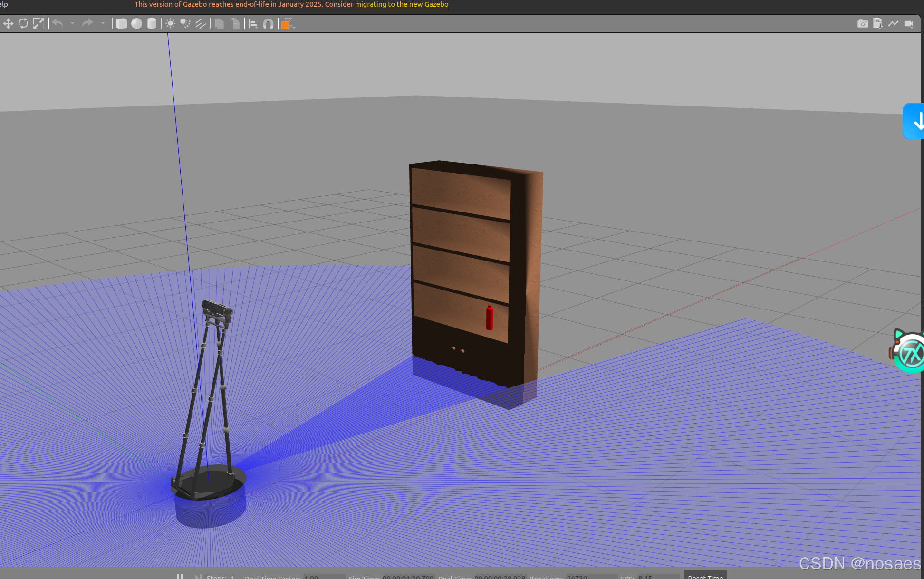This screenshot has height=579, width=924.
Task: Insert a box shape
Action: tap(121, 24)
